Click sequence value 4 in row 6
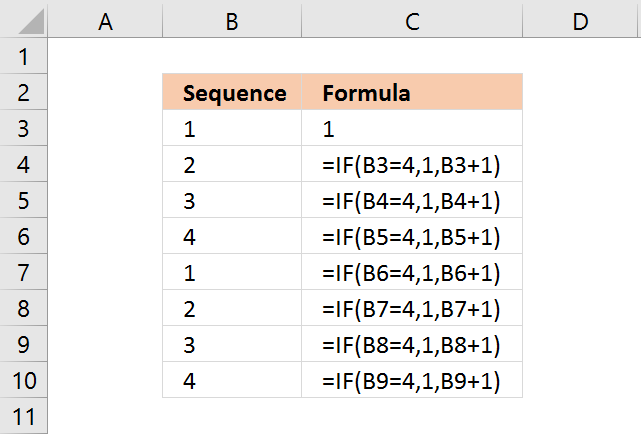This screenshot has height=434, width=641. tap(232, 237)
